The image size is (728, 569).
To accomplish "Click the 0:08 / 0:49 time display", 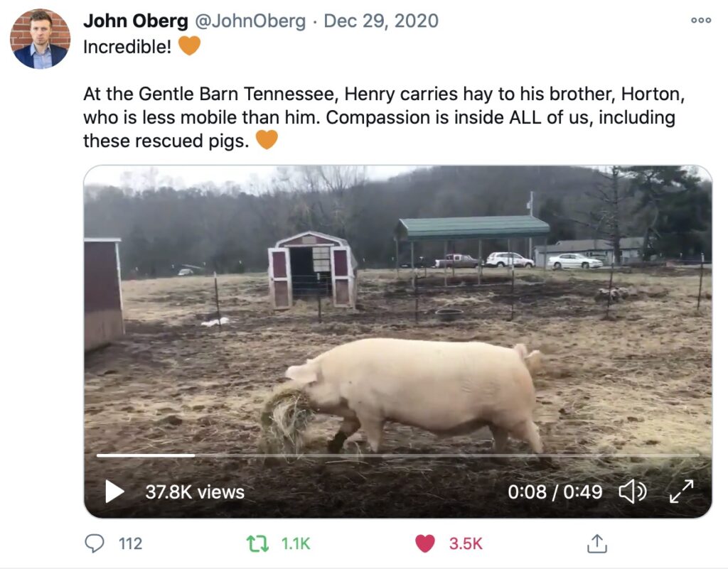I will click(x=555, y=492).
